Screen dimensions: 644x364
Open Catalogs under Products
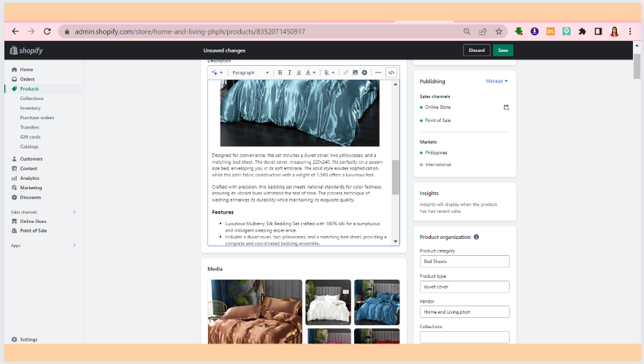29,147
